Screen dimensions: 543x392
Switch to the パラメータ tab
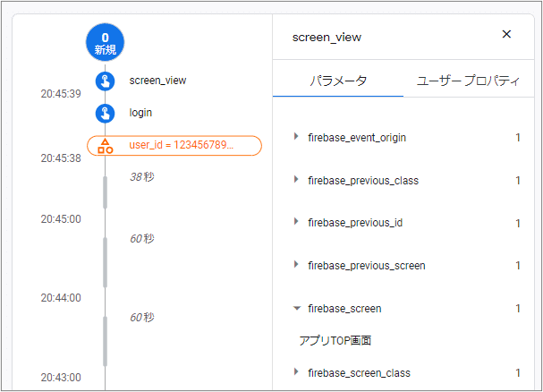(x=338, y=81)
